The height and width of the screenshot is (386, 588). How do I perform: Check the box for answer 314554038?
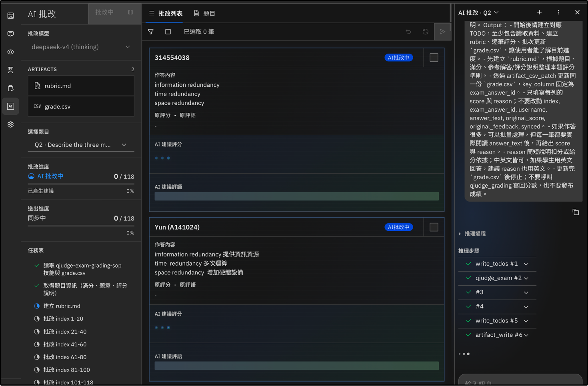[434, 58]
